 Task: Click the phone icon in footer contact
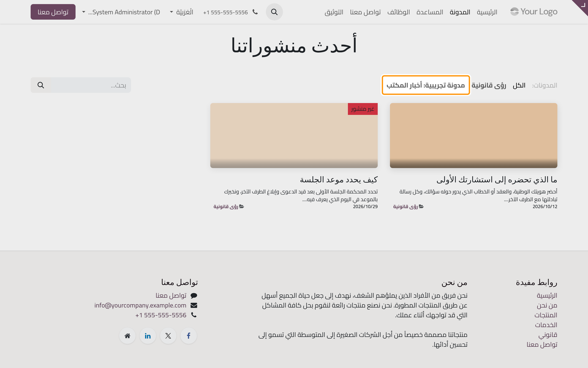click(194, 315)
